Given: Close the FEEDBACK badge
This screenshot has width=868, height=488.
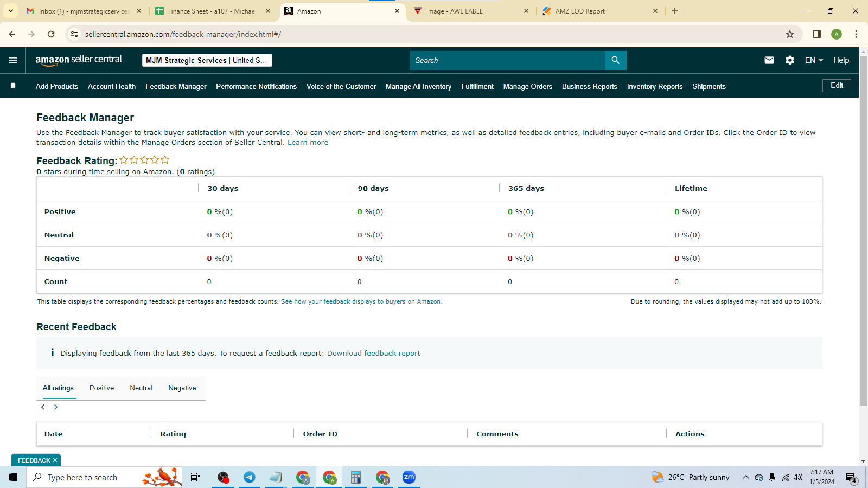Looking at the screenshot, I should coord(55,460).
